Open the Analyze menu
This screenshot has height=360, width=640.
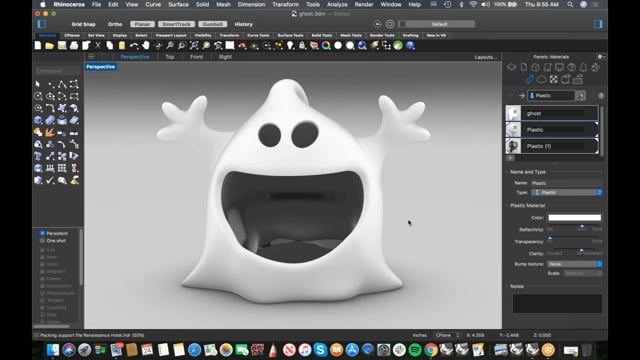(x=337, y=4)
